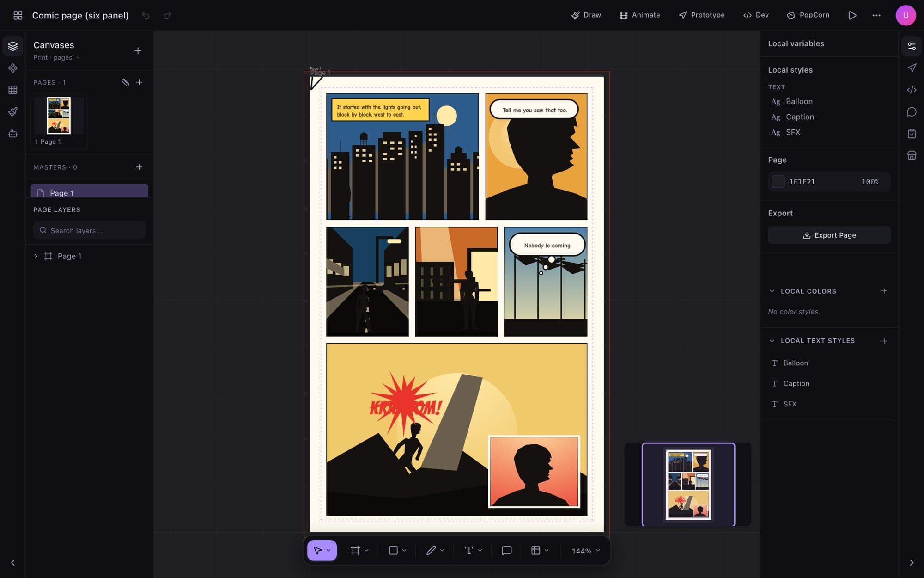The image size is (924, 578).
Task: Select the move/select tool
Action: pyautogui.click(x=317, y=550)
